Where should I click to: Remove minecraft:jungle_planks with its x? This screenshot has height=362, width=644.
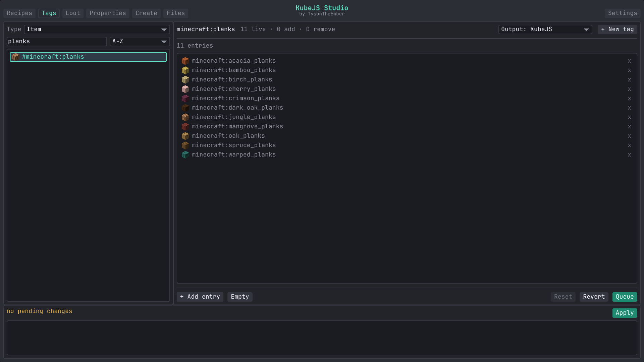[629, 117]
